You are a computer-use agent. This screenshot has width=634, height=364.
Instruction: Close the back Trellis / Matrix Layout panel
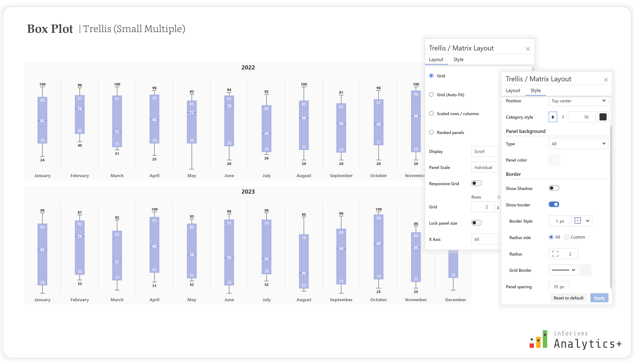click(x=528, y=49)
